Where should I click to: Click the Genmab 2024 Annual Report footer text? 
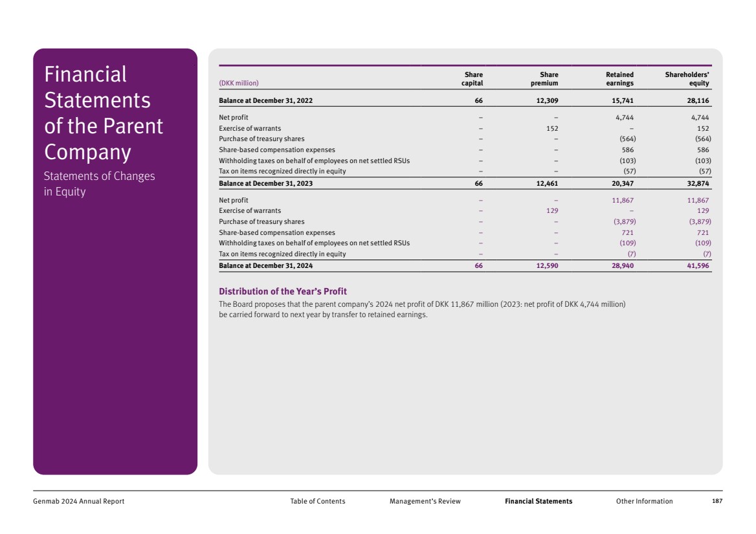(x=78, y=501)
